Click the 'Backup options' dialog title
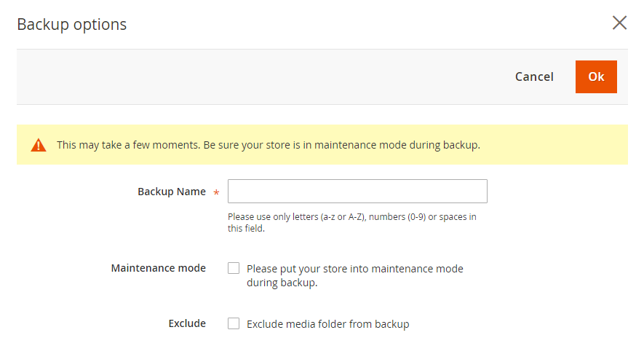Screen dimensions: 644x354 coord(72,24)
